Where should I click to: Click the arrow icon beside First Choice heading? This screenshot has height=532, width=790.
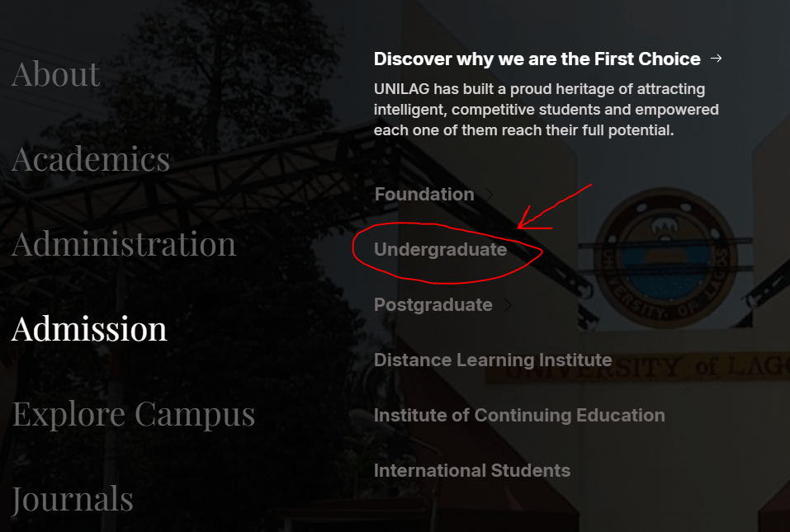[717, 59]
